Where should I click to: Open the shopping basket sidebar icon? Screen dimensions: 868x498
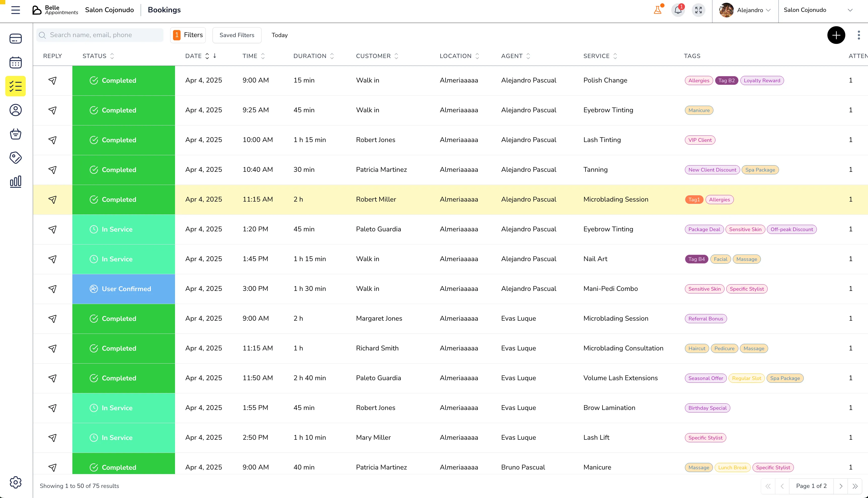[x=15, y=134]
